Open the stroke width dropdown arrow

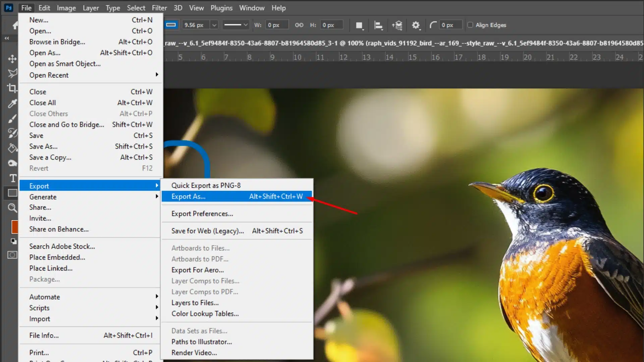point(214,25)
